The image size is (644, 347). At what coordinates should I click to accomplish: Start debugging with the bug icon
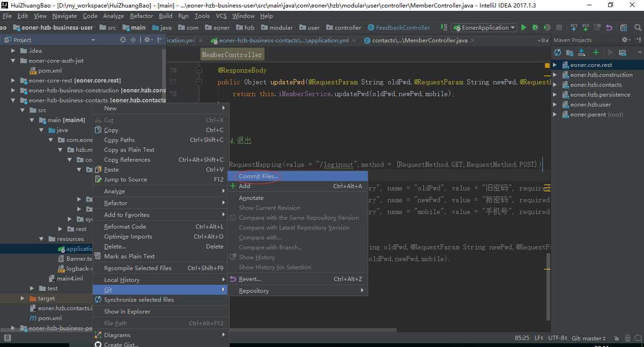click(535, 28)
